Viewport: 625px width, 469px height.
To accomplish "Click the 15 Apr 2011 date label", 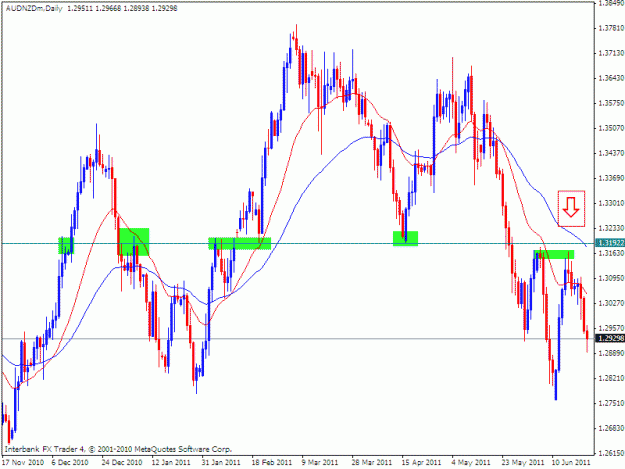I will 422,462.
